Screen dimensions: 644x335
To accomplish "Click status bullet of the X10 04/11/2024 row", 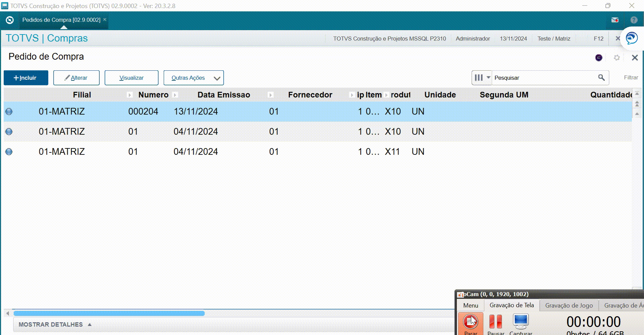I will click(x=9, y=132).
